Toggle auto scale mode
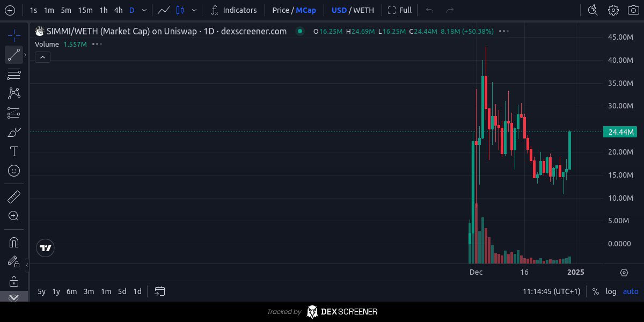 (x=631, y=291)
